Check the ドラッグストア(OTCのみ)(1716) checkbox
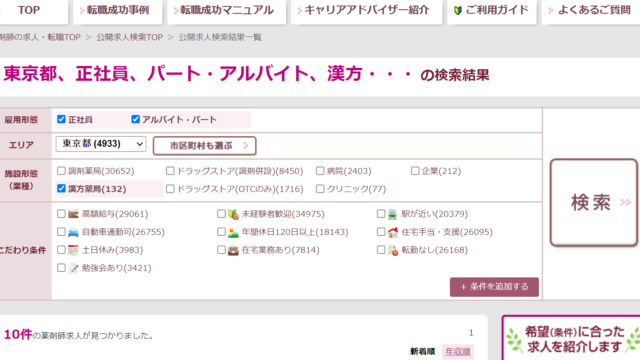The width and height of the screenshot is (640, 360). [x=170, y=189]
